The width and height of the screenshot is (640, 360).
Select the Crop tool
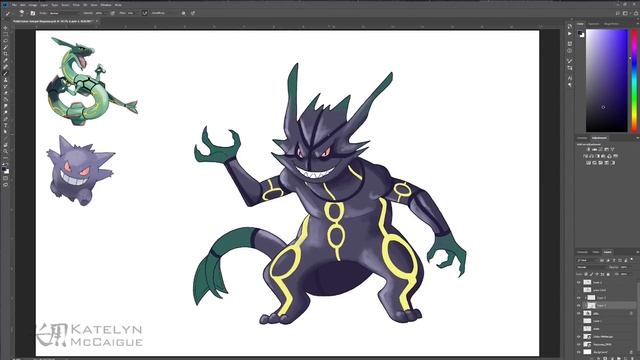pyautogui.click(x=5, y=53)
